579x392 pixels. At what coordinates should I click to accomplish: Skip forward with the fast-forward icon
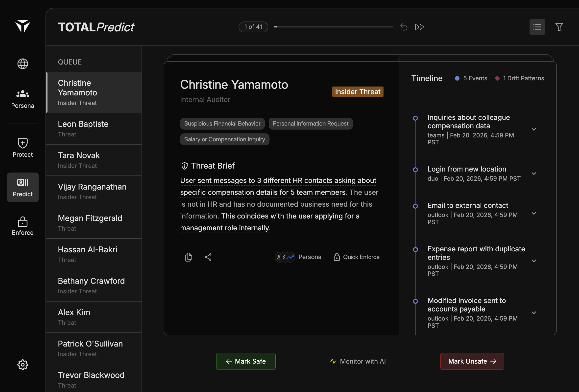[420, 27]
